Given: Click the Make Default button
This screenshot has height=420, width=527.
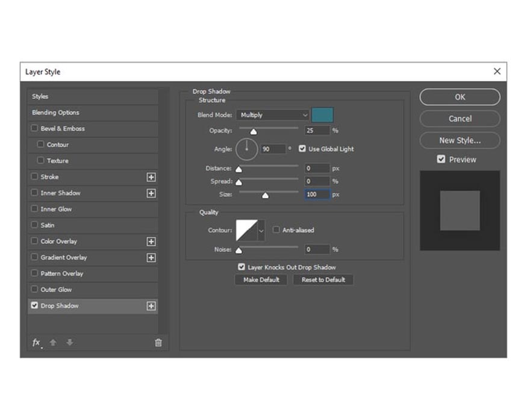Looking at the screenshot, I should [261, 280].
